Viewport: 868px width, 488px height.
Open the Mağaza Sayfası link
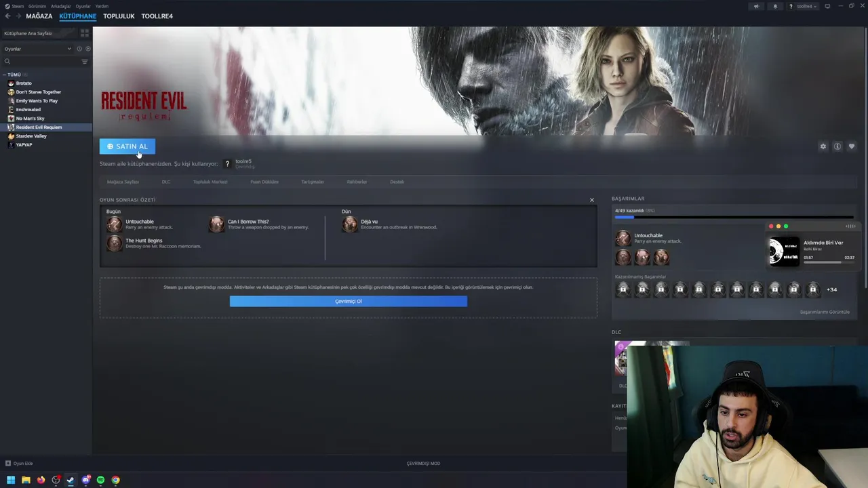[123, 182]
